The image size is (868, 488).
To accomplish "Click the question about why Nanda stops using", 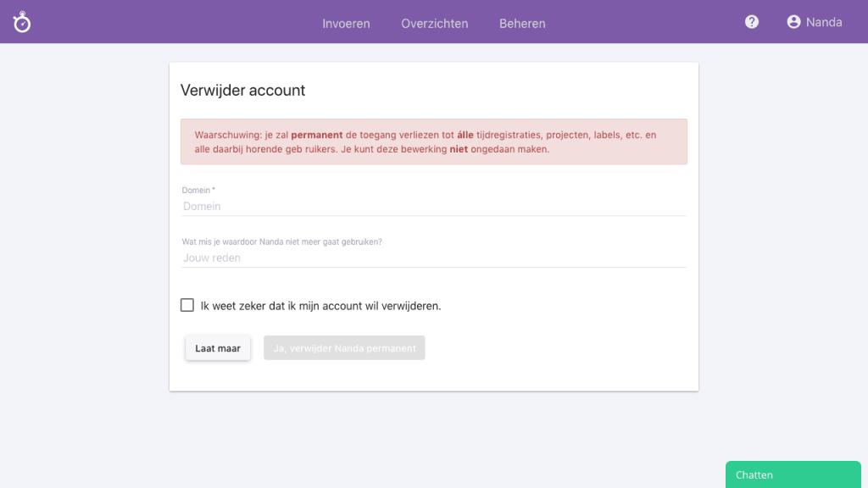I will coord(281,241).
